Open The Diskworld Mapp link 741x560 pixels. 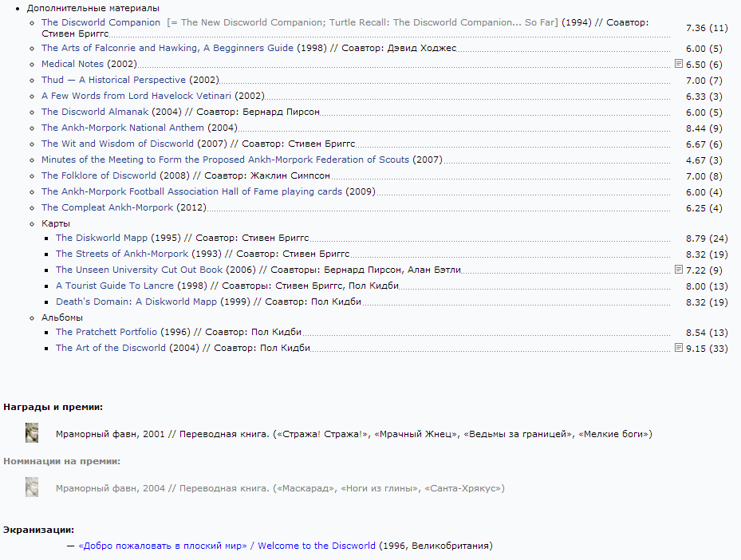[x=101, y=238]
